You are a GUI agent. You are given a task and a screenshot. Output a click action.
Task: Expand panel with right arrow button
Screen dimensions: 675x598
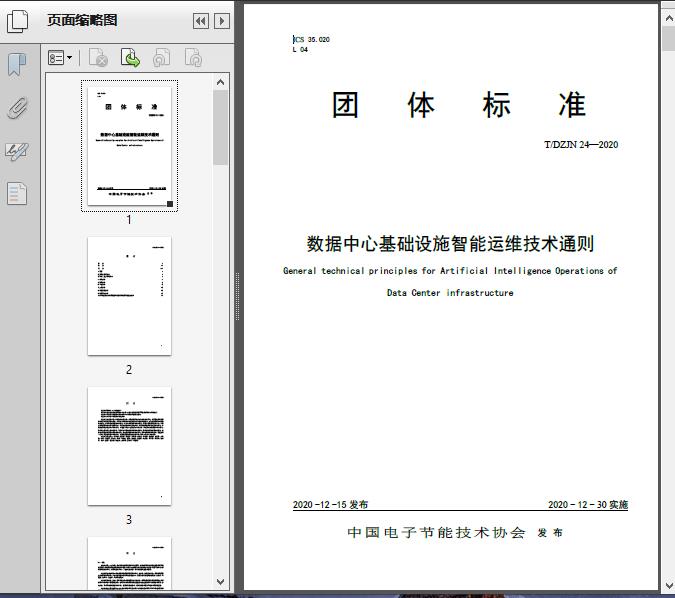point(222,21)
